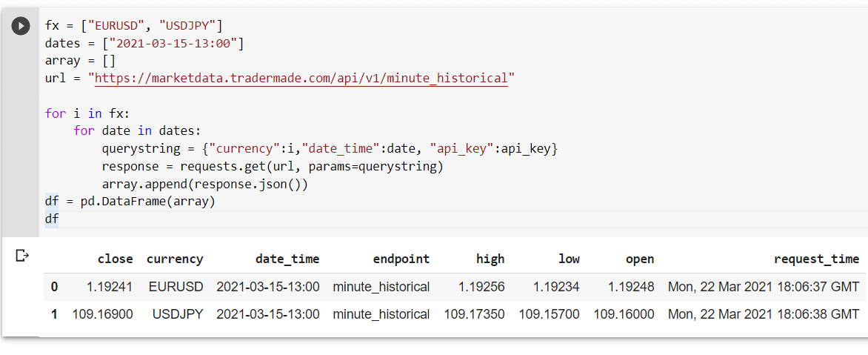This screenshot has width=868, height=355.
Task: Select request time ending 18:06:37 GMT
Action: (x=764, y=287)
